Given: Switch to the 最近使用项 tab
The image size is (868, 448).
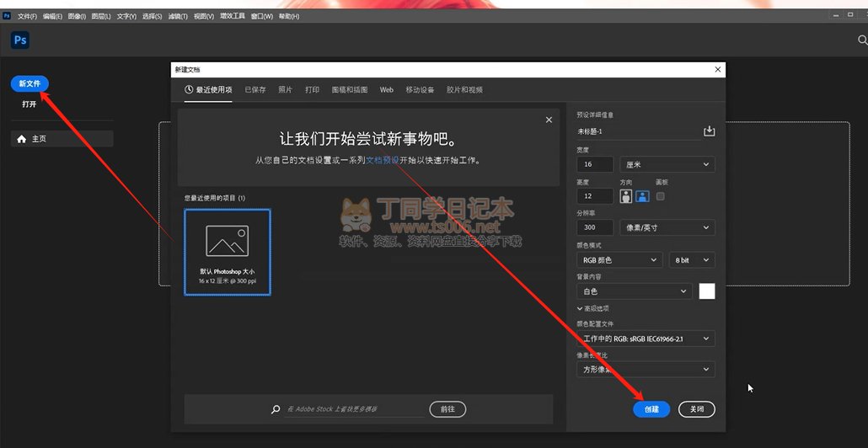Looking at the screenshot, I should [x=208, y=89].
